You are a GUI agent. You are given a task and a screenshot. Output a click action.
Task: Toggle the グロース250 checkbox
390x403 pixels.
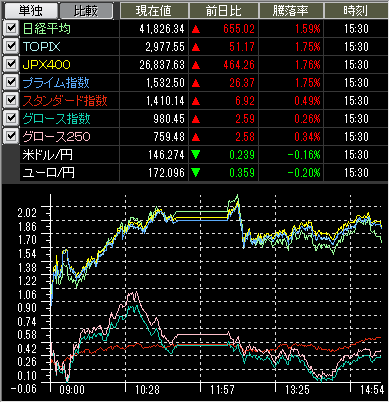[11, 136]
